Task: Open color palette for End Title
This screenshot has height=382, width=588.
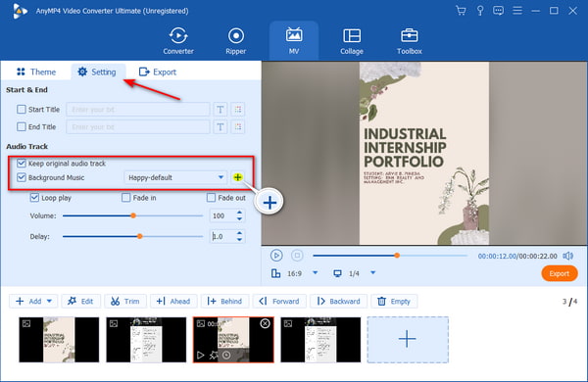Action: [238, 126]
